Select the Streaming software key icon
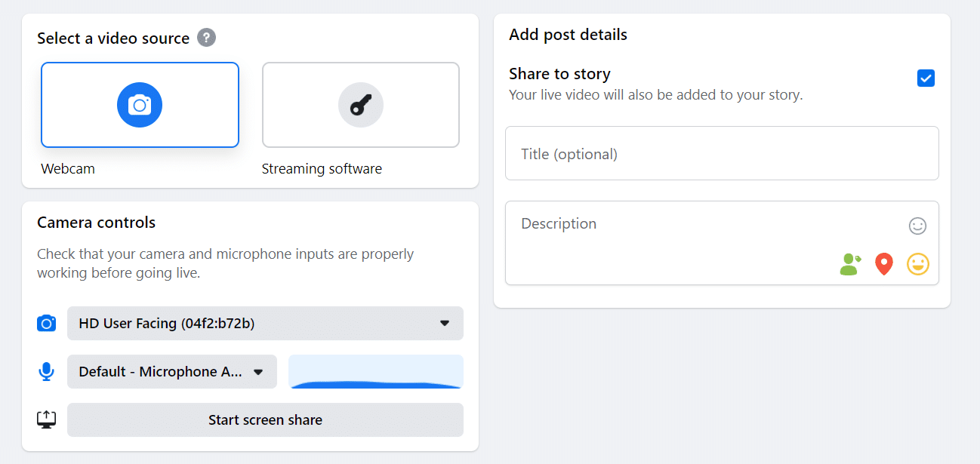980x464 pixels. (360, 105)
